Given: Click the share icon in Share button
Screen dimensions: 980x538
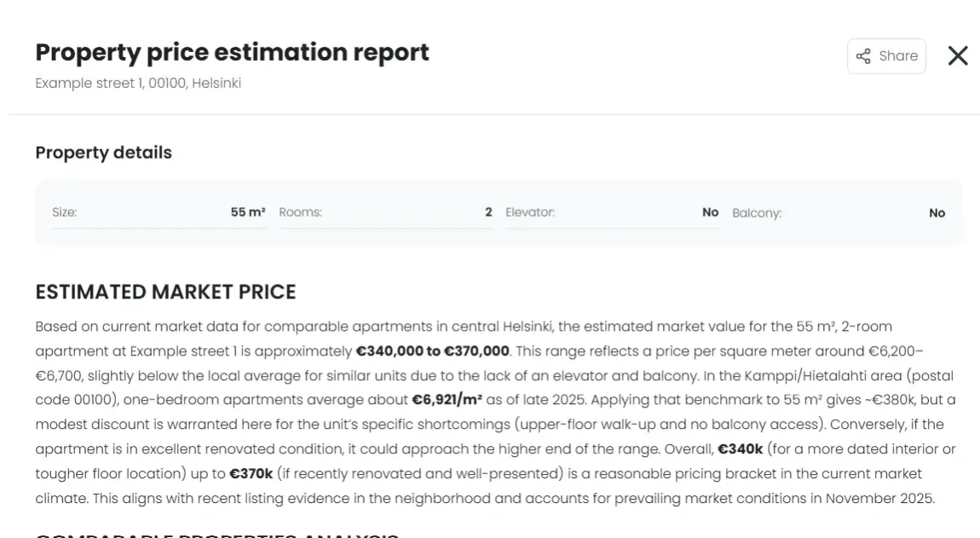Looking at the screenshot, I should tap(863, 56).
